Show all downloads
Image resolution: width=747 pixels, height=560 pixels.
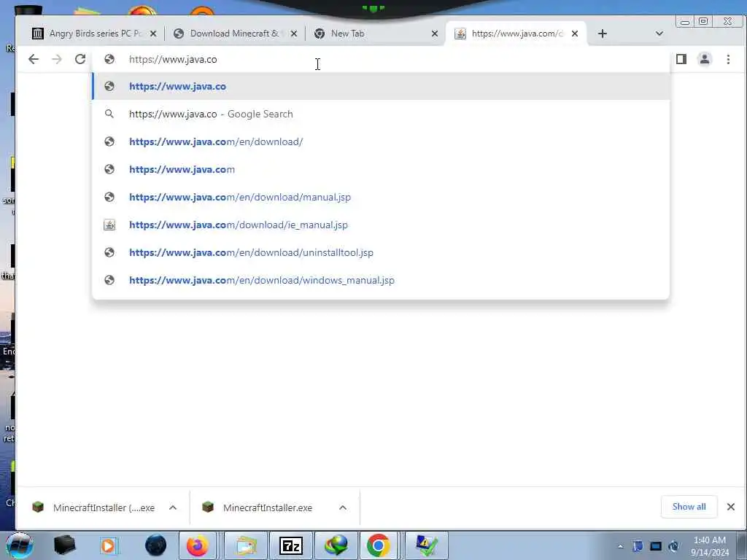[689, 507]
